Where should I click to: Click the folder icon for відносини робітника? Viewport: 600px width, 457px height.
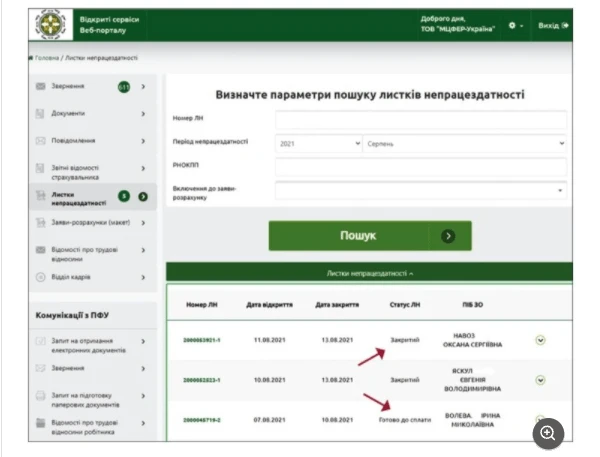41,423
